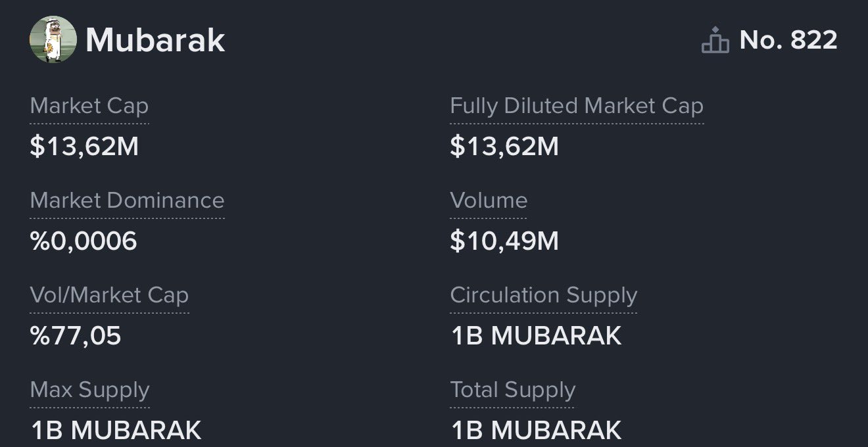This screenshot has height=447, width=868.
Task: Select the Fully Diluted Market Cap value
Action: coord(504,147)
